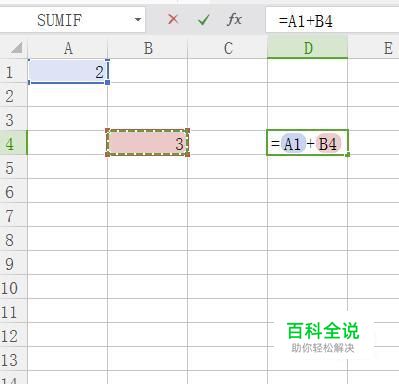
Task: Click the fill handle of cell D4
Action: click(348, 155)
